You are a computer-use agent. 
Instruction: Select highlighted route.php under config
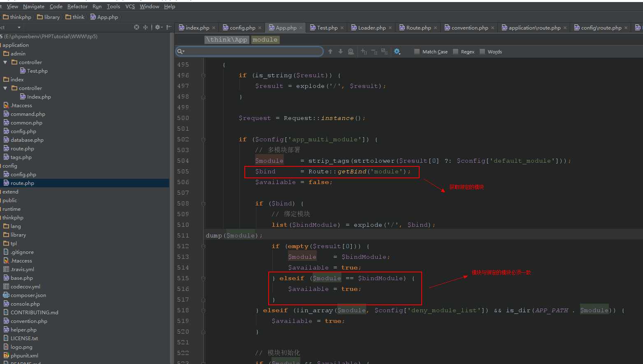(84, 183)
